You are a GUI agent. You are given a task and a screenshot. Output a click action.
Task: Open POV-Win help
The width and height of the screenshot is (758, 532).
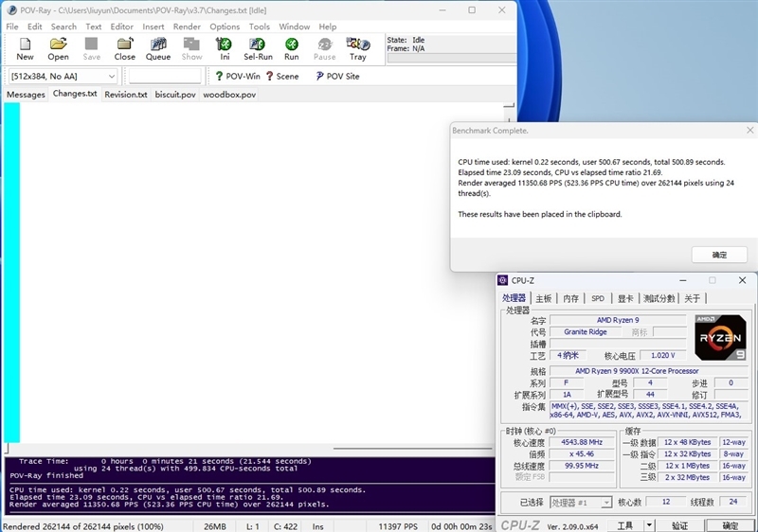(x=238, y=77)
